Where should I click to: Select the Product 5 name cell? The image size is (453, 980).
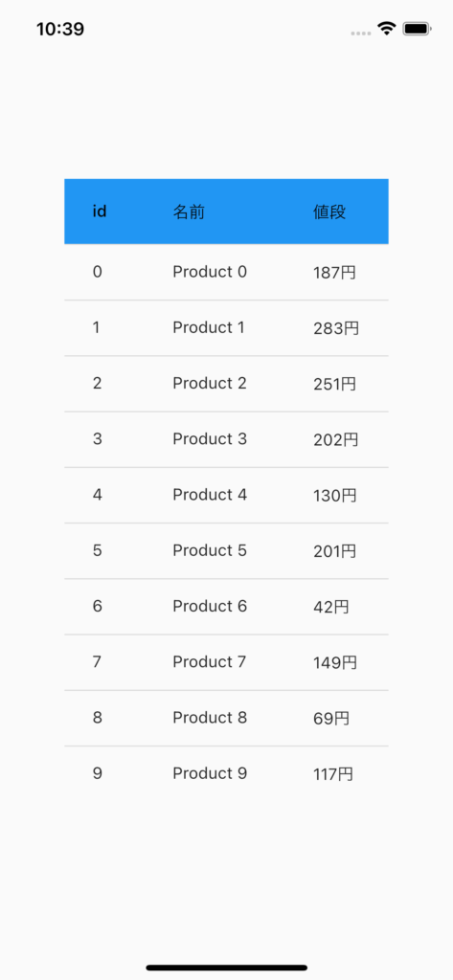(210, 550)
